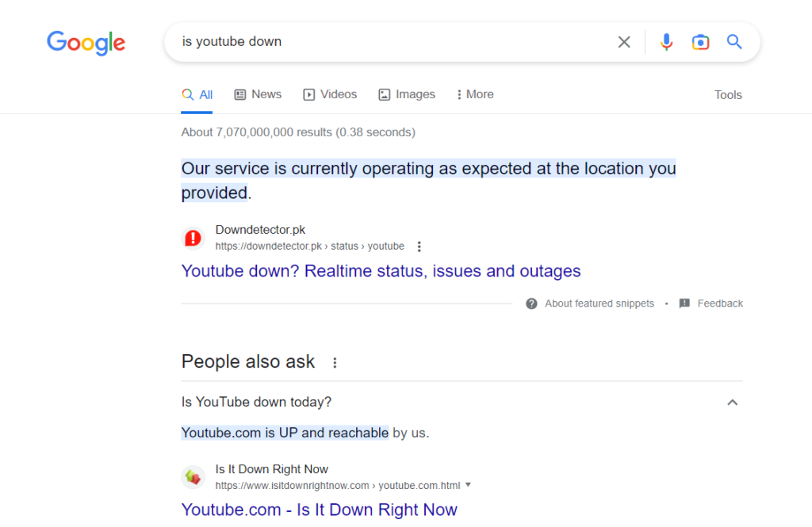Click the Downdetector.pk red favicon

pyautogui.click(x=193, y=238)
